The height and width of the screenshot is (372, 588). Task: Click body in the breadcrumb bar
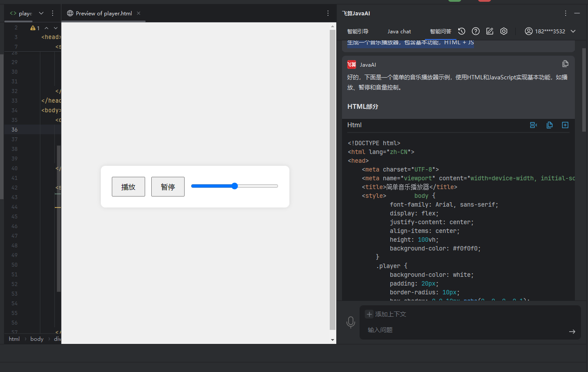pyautogui.click(x=37, y=339)
